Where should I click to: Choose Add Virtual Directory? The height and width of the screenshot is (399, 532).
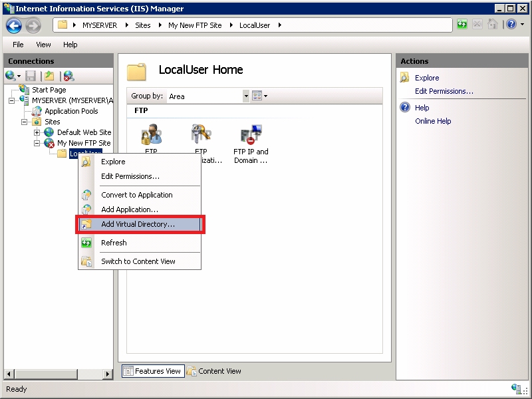[140, 224]
